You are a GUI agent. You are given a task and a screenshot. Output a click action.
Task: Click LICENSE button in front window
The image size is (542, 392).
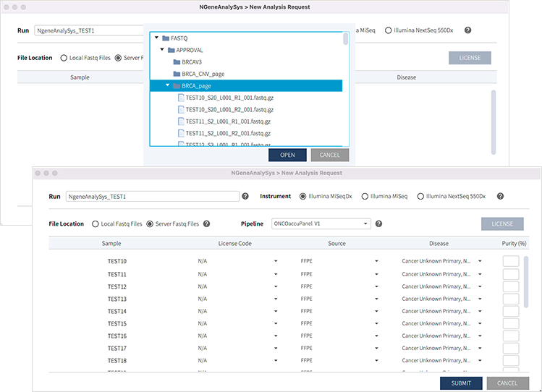click(502, 223)
